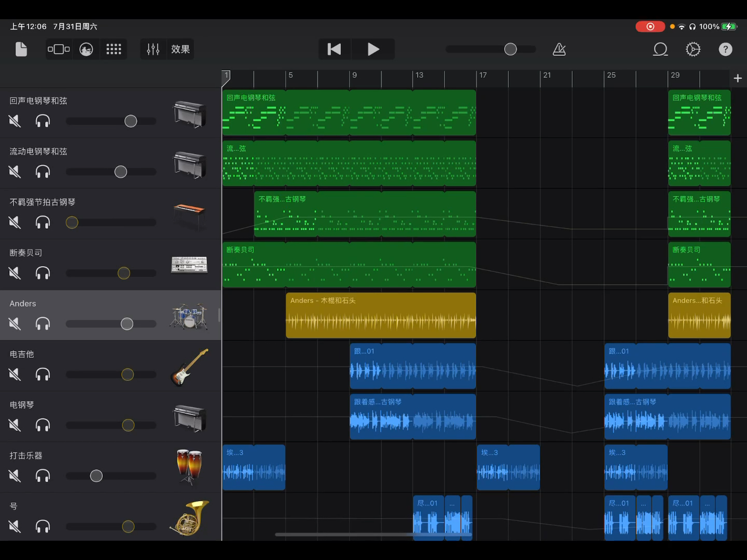747x560 pixels.
Task: Select the 断奏贝司 synth icon
Action: (189, 264)
